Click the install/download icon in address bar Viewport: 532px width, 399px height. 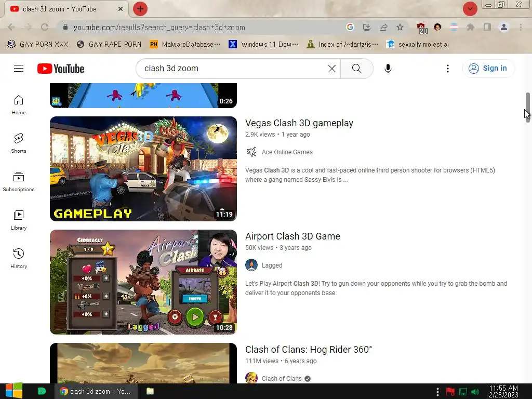(367, 27)
